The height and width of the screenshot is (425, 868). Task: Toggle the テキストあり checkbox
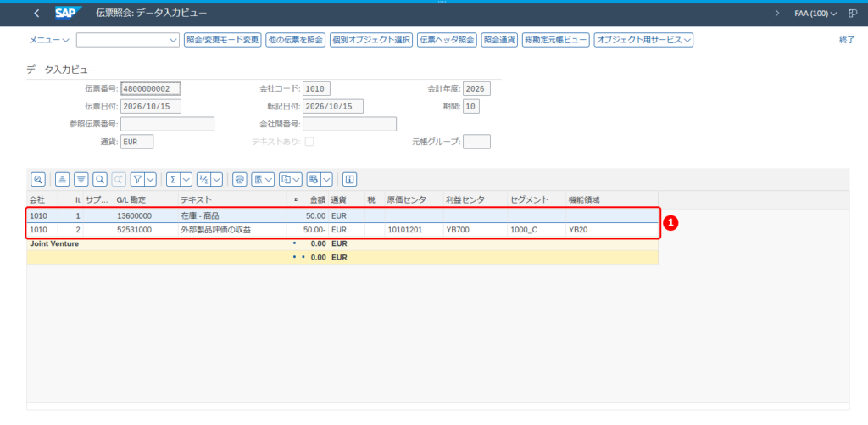coord(309,142)
